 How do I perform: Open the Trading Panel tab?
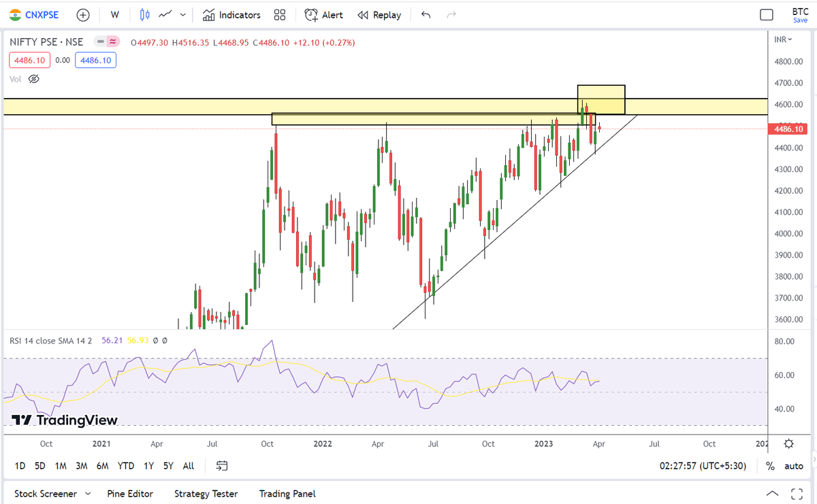[287, 494]
